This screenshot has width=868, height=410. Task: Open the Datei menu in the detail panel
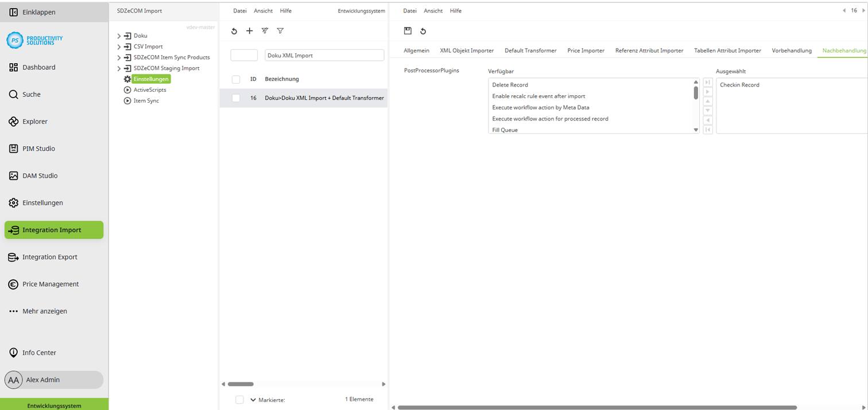click(409, 10)
